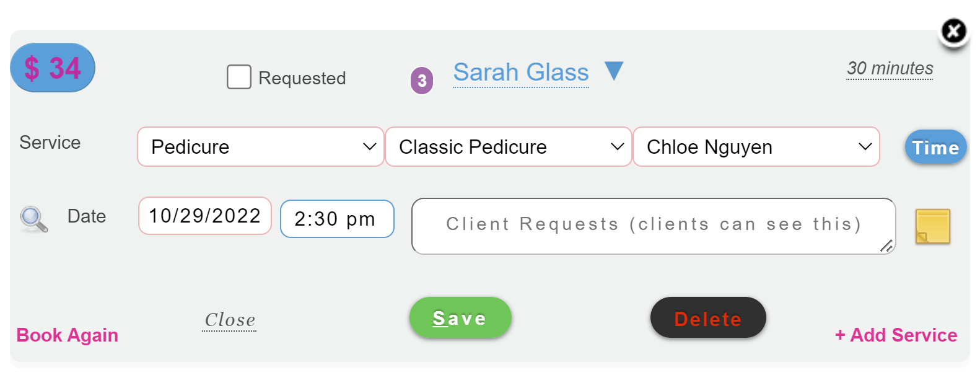Click the Book Again link

[x=67, y=335]
